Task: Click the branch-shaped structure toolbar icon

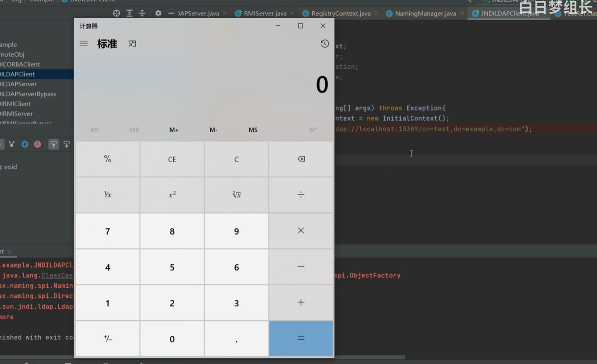Action: [12, 144]
